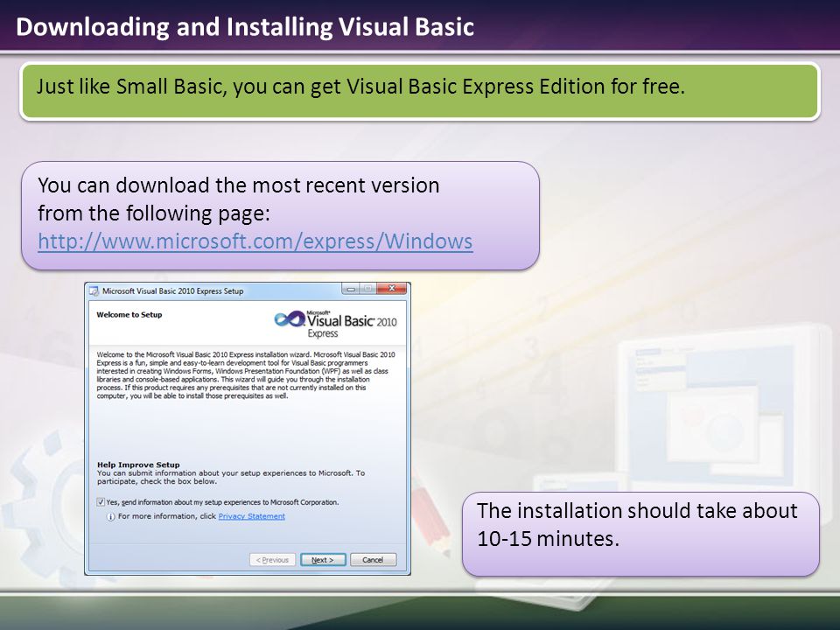Screen dimensions: 840x630
Task: Close the Visual Basic Setup window
Action: tap(392, 289)
